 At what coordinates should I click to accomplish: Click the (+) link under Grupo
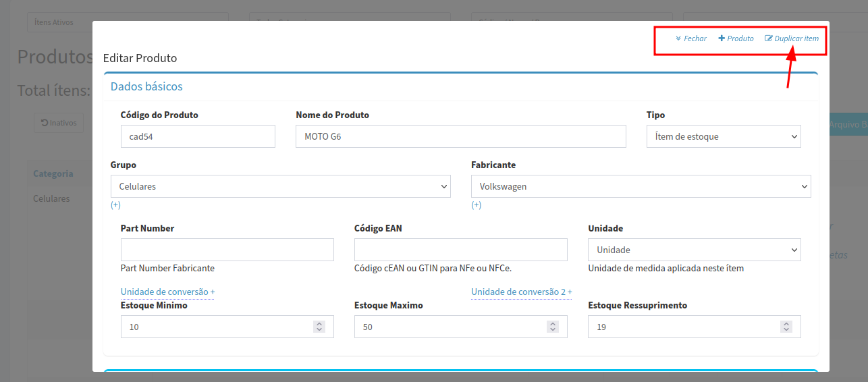(115, 205)
